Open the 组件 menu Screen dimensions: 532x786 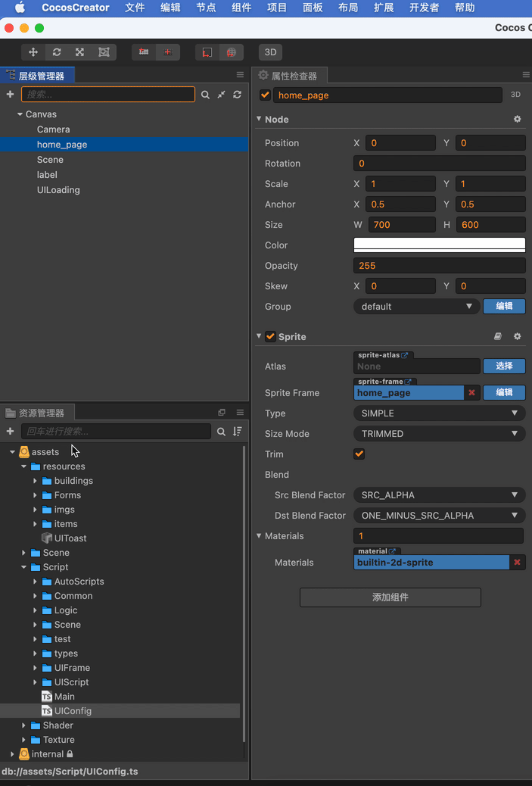tap(241, 8)
